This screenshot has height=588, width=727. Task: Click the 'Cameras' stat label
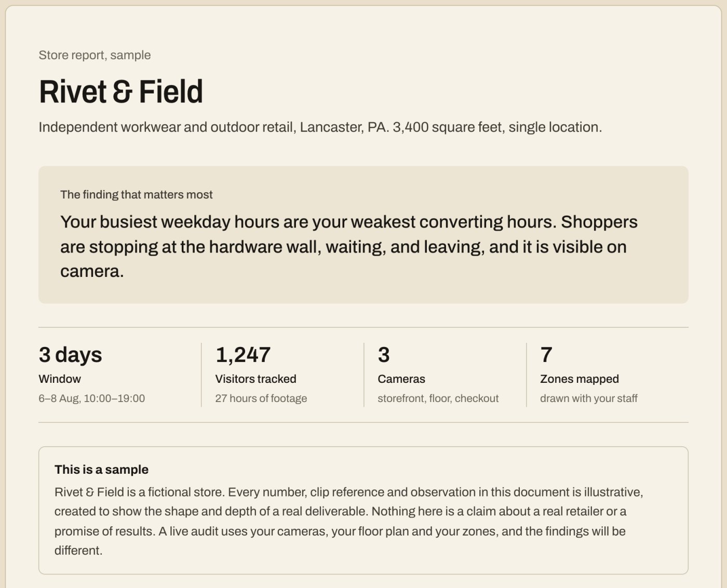click(x=401, y=379)
